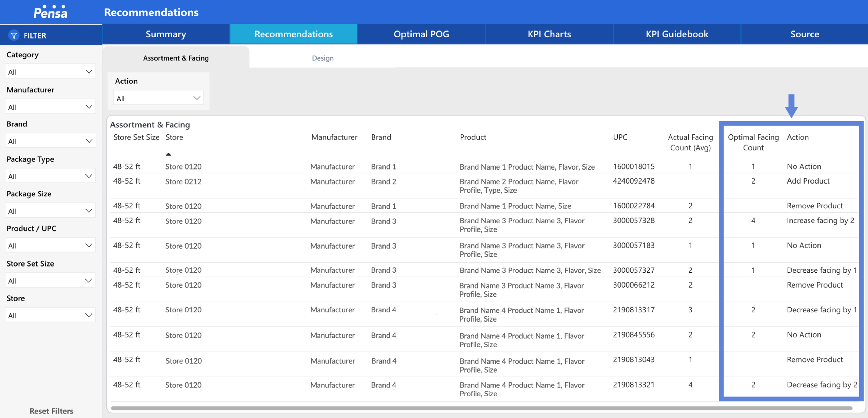Screen dimensions: 868x418
Task: Open the Source tab
Action: tap(804, 34)
